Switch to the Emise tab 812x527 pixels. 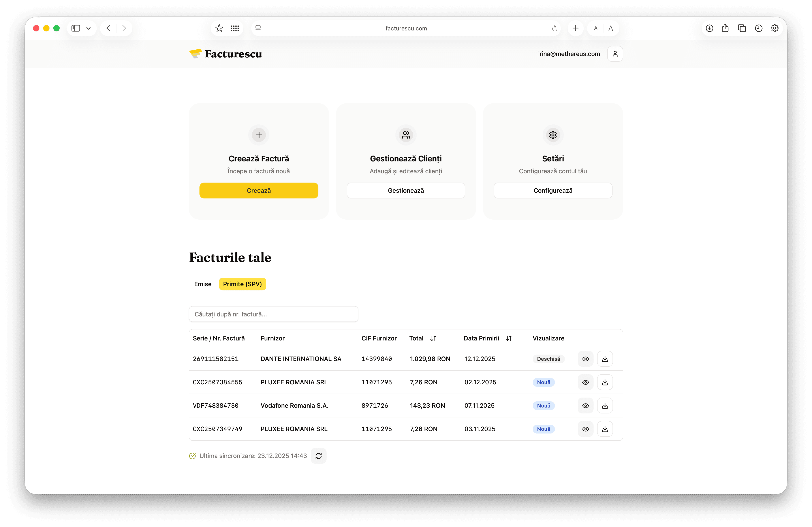[x=203, y=284]
